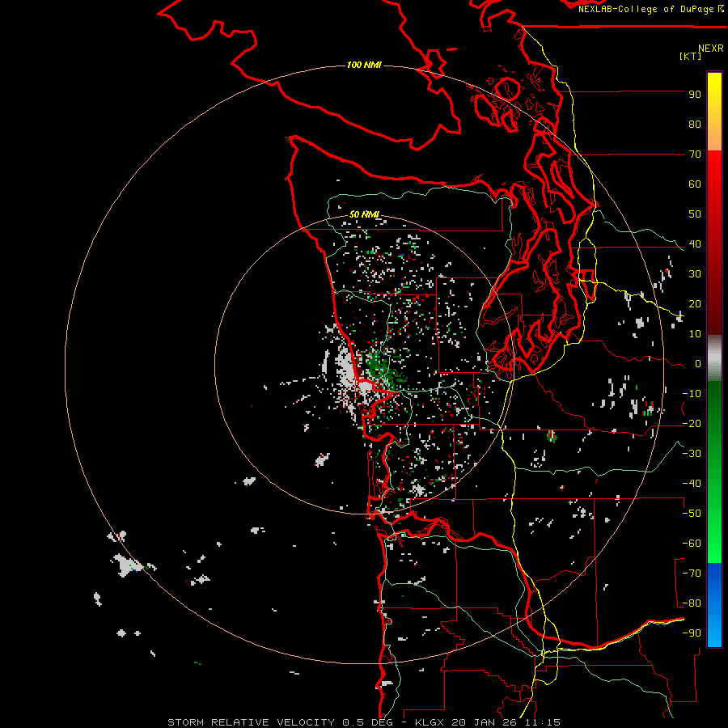The image size is (728, 728).
Task: Pick the 50 value on velocity scale
Action: coord(695,214)
